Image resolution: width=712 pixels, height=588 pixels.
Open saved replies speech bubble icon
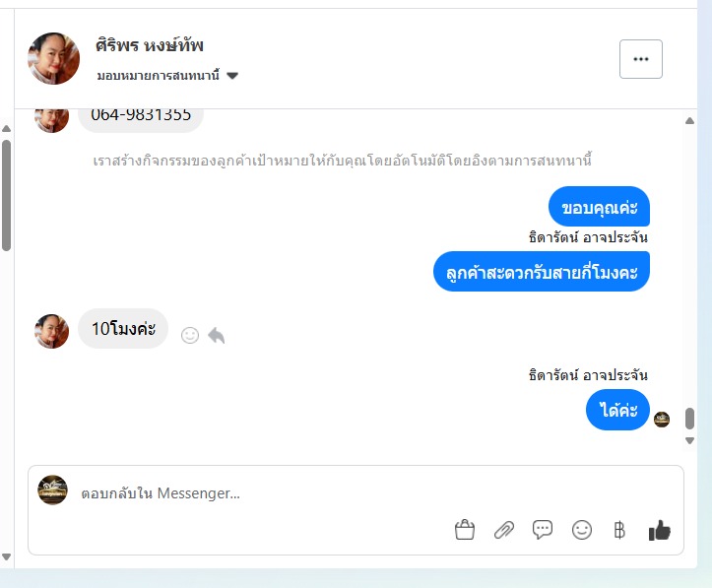tap(543, 530)
